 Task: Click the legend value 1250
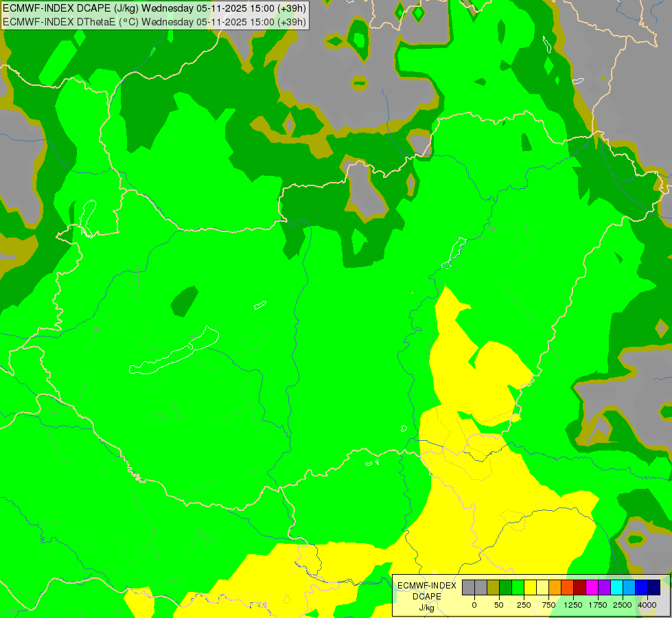pos(573,605)
